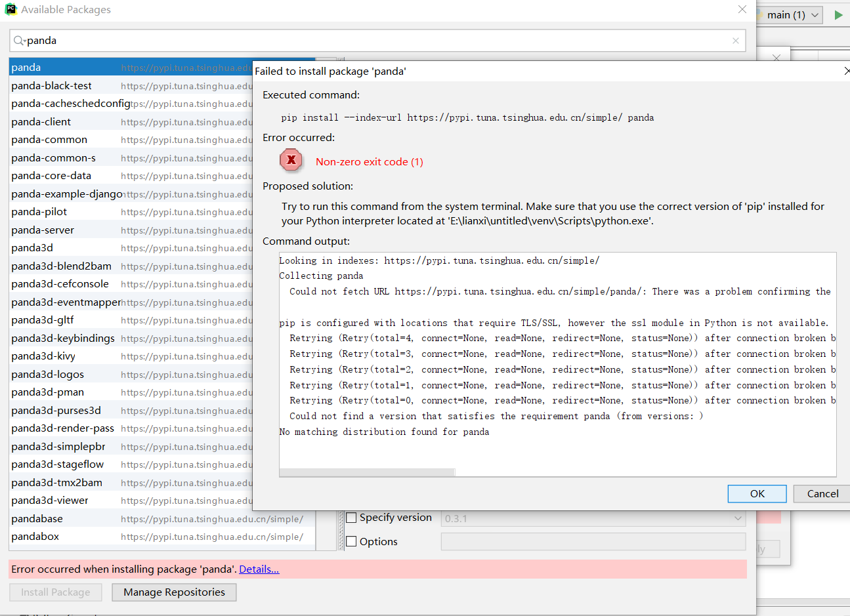Image resolution: width=850 pixels, height=616 pixels.
Task: Select 'panda-example-django' package
Action: pyautogui.click(x=131, y=194)
